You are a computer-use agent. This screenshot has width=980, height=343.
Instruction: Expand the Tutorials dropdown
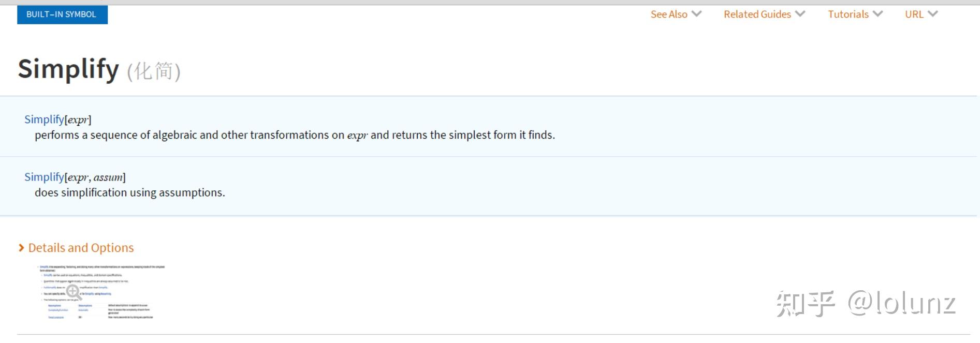click(x=848, y=14)
